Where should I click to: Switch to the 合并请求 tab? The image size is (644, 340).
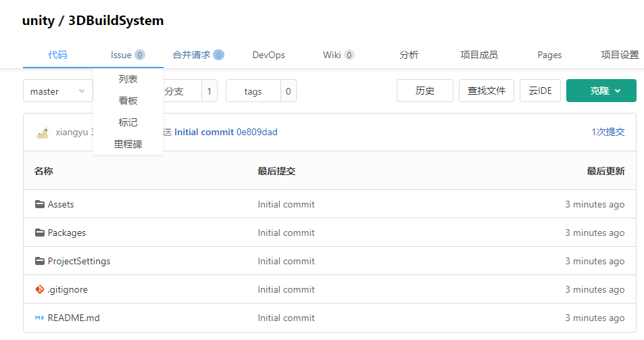(197, 55)
